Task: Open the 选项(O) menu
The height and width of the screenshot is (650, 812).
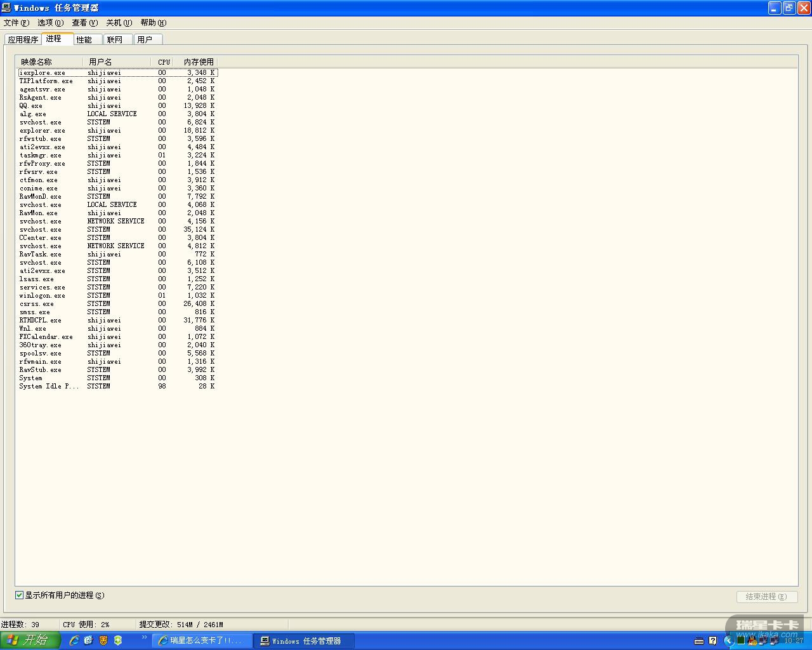Action: coord(51,23)
